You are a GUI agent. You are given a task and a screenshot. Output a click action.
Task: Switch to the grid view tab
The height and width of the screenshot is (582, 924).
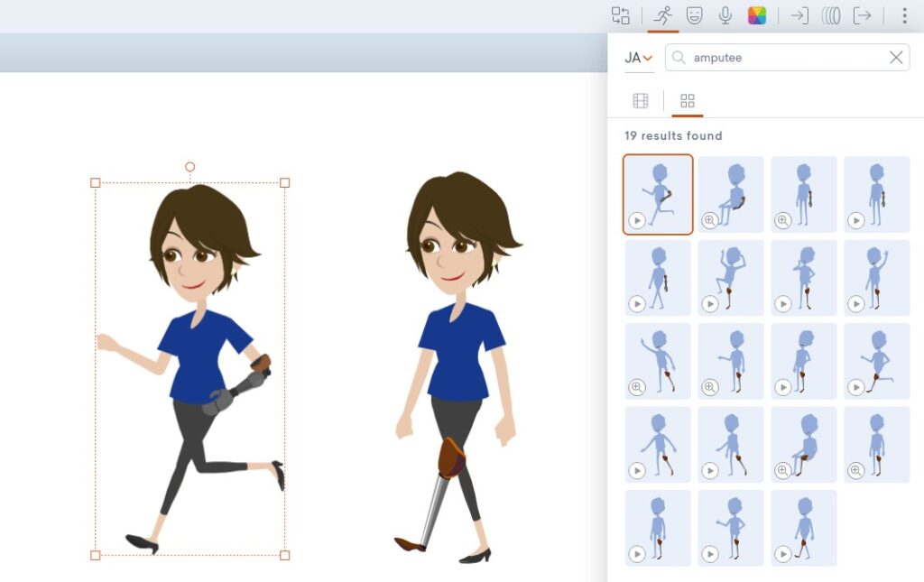click(x=687, y=101)
